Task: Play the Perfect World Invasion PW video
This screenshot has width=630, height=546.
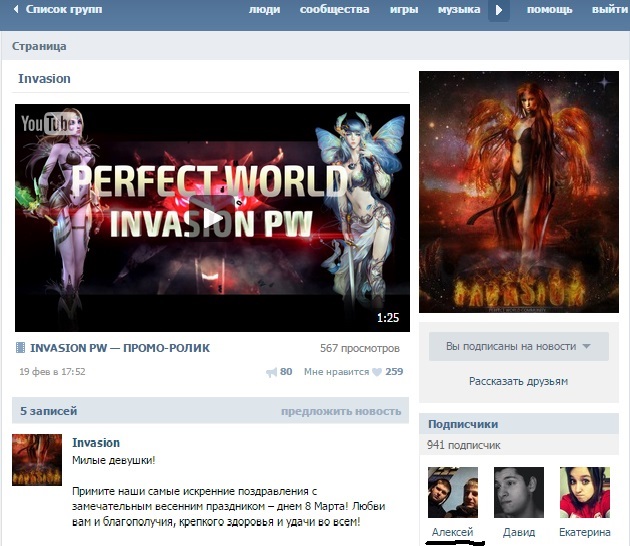Action: tap(212, 218)
